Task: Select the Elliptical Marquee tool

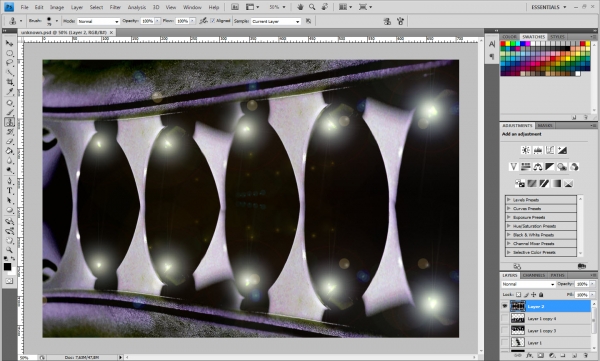Action: pyautogui.click(x=9, y=53)
